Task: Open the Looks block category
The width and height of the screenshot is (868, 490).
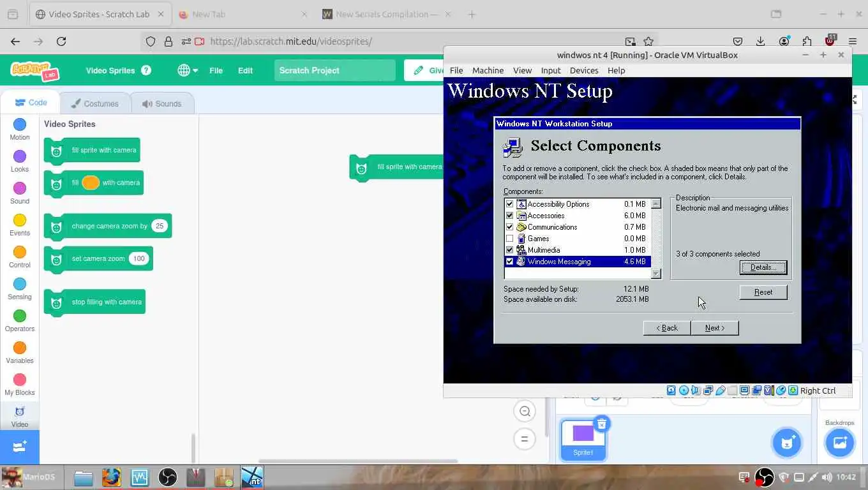Action: 20,161
